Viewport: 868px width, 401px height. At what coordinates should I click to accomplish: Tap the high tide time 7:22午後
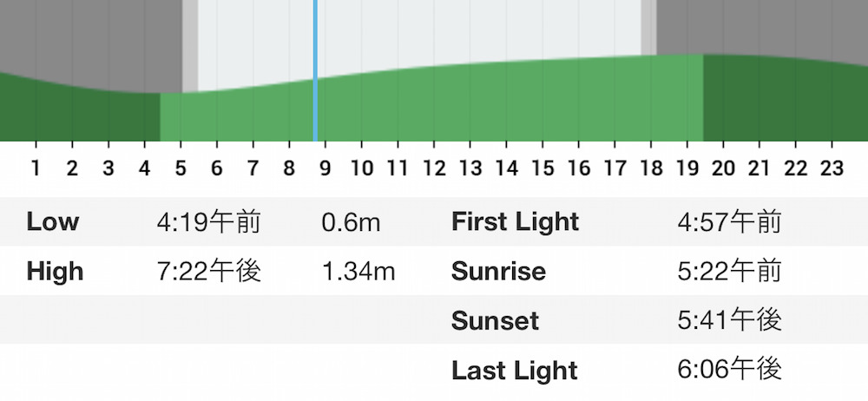point(208,272)
